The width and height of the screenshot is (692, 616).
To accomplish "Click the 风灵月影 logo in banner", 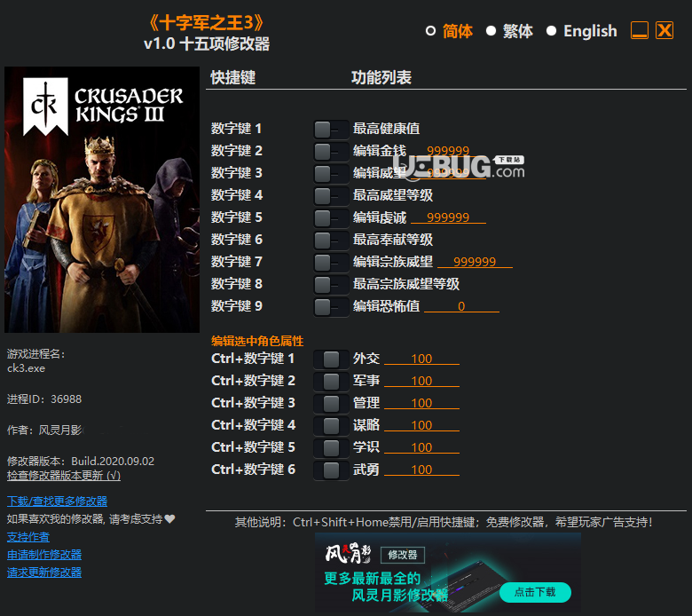I will [x=348, y=554].
